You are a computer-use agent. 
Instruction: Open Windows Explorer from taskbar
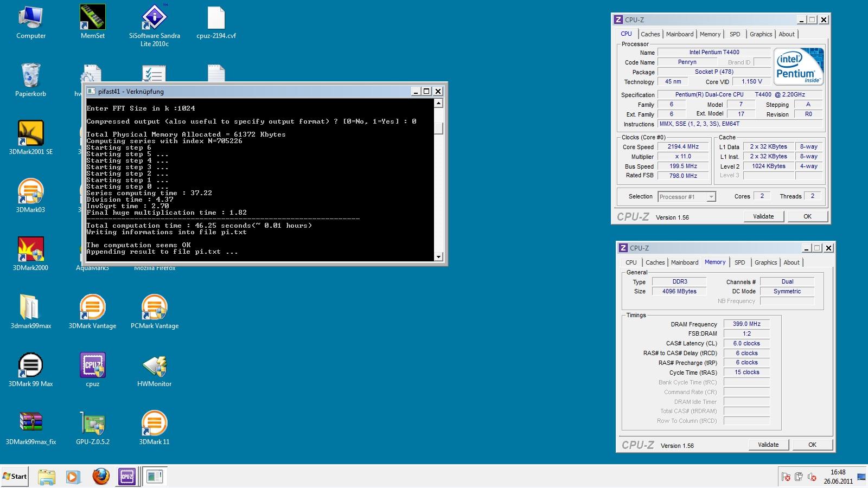(x=47, y=477)
